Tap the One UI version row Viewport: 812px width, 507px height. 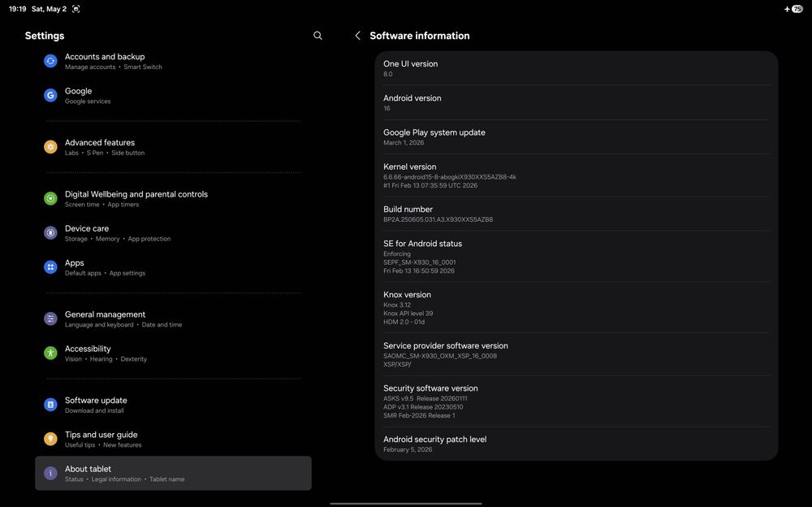tap(577, 68)
